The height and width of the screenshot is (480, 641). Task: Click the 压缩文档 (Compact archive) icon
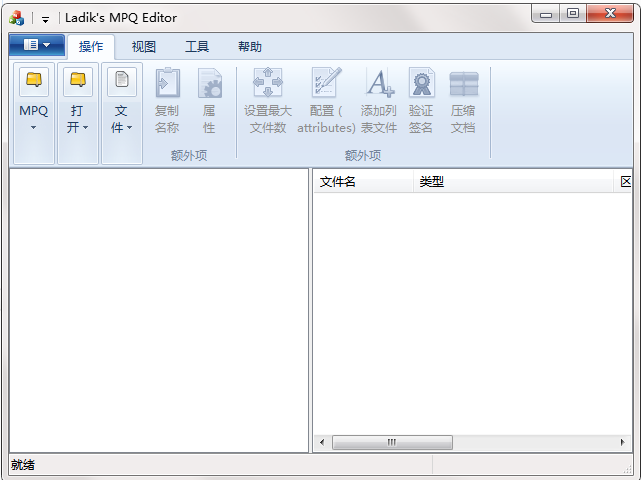point(464,84)
